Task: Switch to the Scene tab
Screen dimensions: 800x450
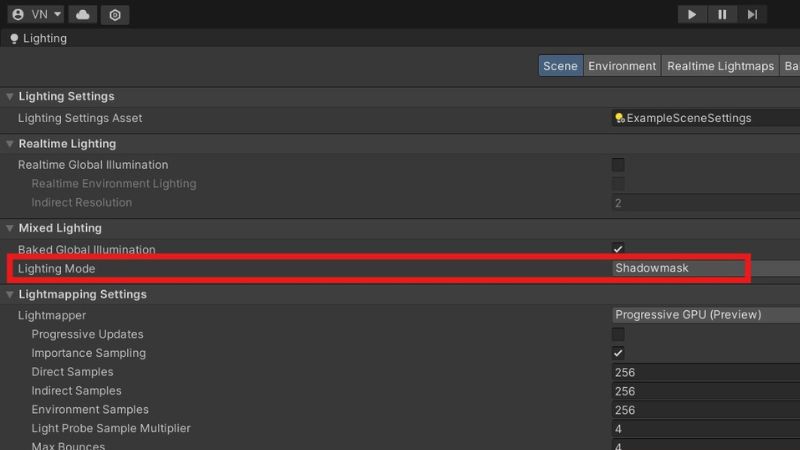Action: click(560, 66)
